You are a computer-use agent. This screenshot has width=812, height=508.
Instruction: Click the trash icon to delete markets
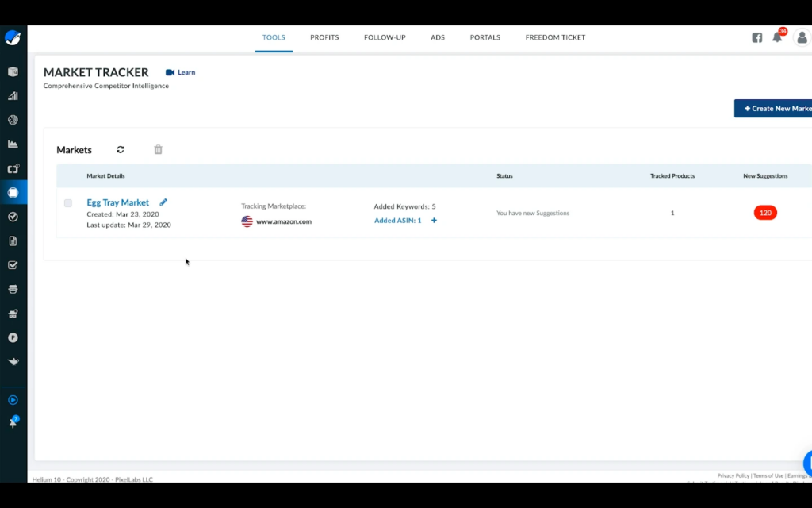pos(157,149)
